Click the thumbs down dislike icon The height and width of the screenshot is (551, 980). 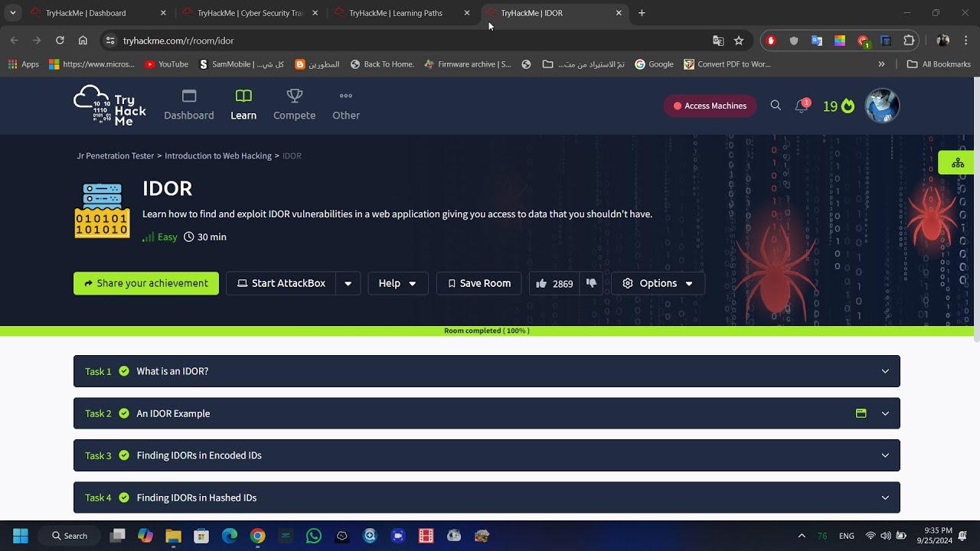591,283
